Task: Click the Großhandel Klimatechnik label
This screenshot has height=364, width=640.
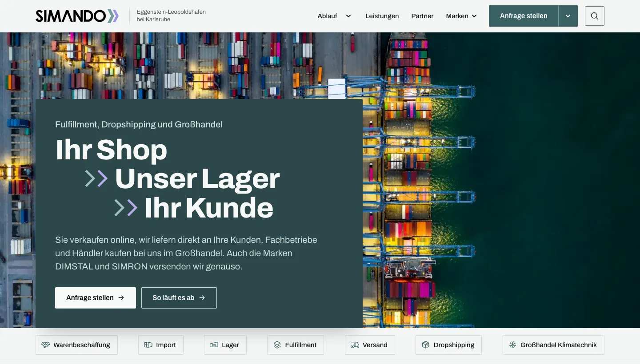Action: [x=559, y=345]
